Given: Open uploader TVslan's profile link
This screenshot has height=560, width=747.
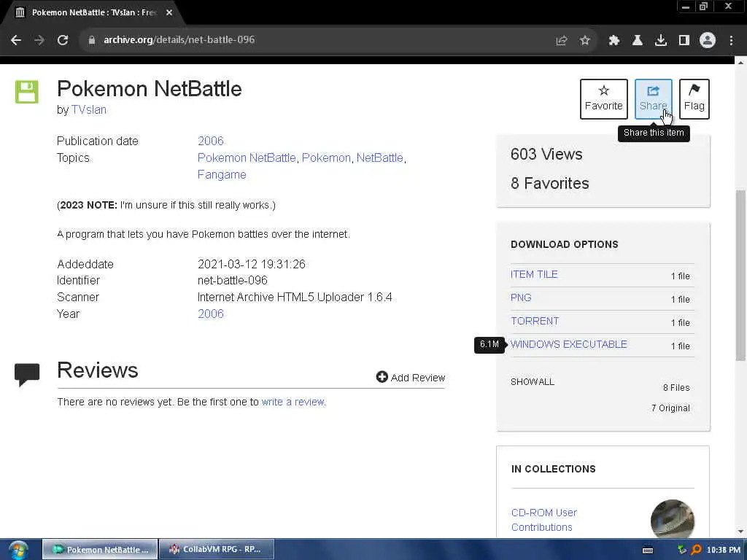Looking at the screenshot, I should 88,109.
